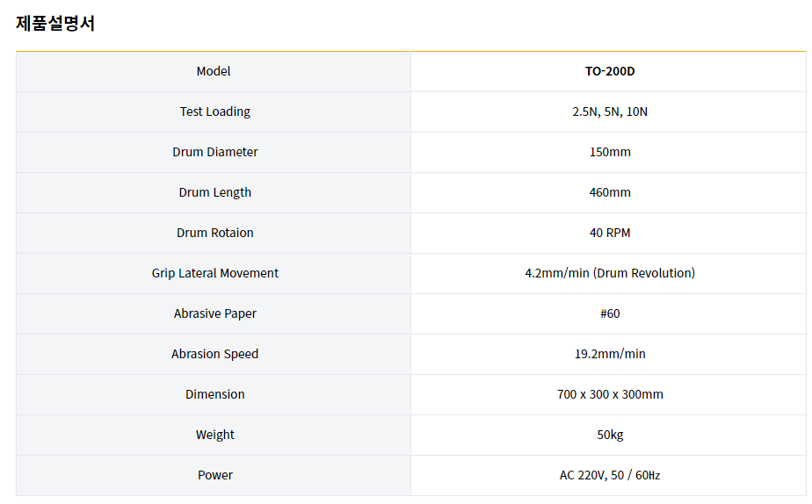Click the Drum Length label

coord(214,192)
